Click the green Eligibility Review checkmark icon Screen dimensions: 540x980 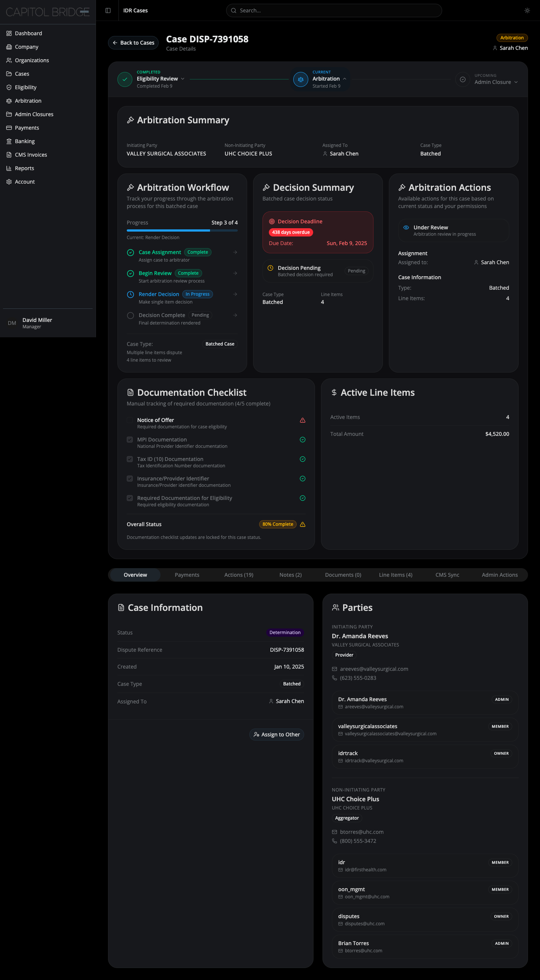click(125, 79)
